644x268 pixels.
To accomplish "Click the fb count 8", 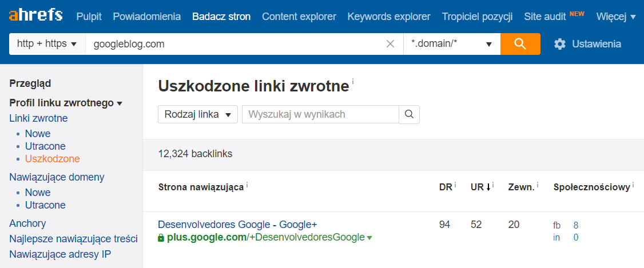I will click(x=576, y=225).
